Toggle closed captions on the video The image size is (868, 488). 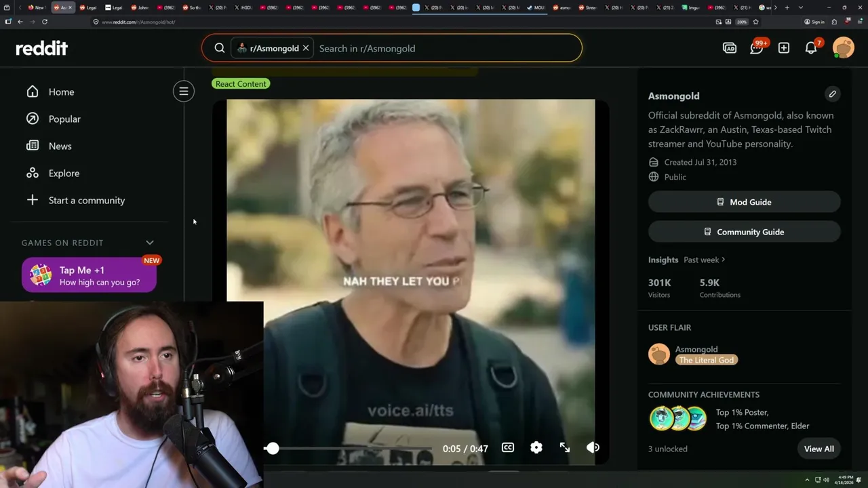pos(508,447)
